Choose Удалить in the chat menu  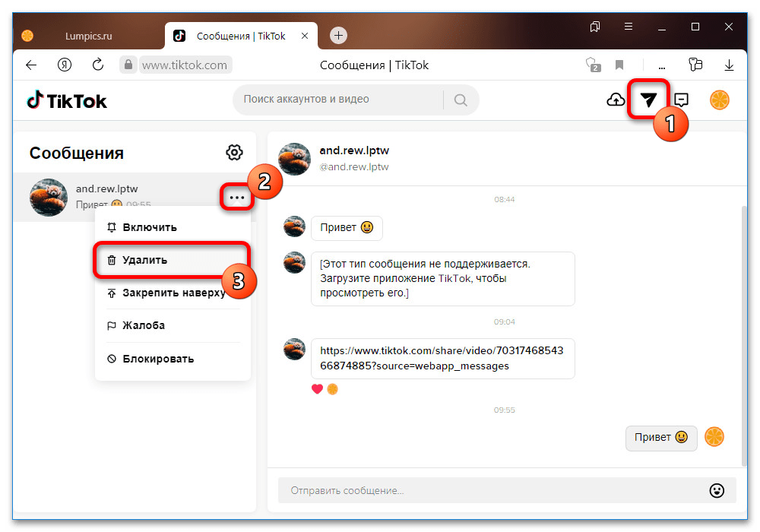(172, 260)
